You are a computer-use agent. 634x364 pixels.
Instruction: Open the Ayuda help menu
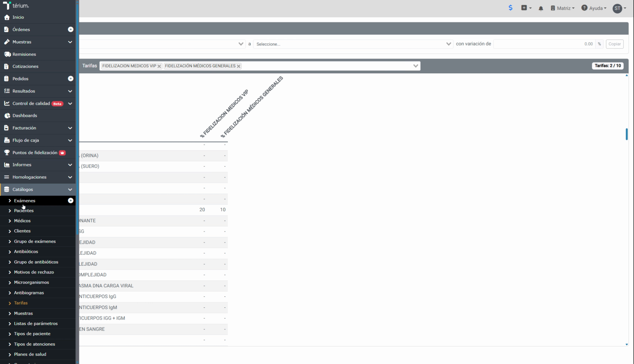click(x=594, y=8)
